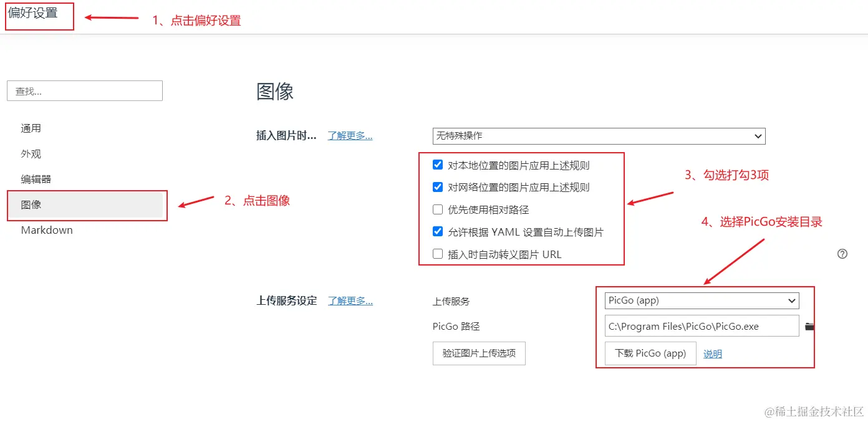Toggle 允许根据 YAML 设置自动上传图片 checkbox
Screen dimensions: 868x422
[438, 232]
